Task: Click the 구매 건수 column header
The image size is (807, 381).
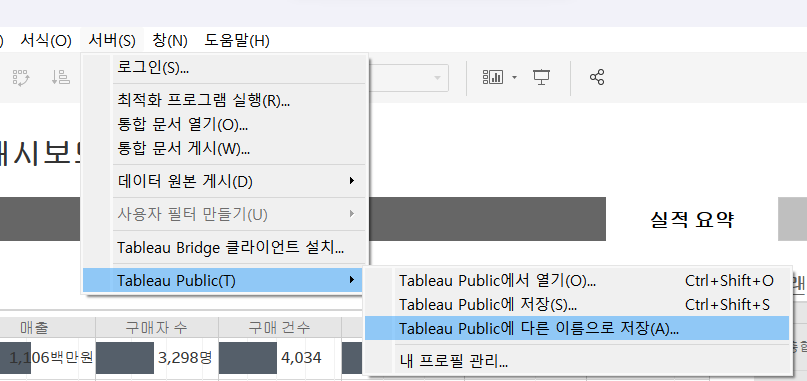Action: tap(279, 327)
